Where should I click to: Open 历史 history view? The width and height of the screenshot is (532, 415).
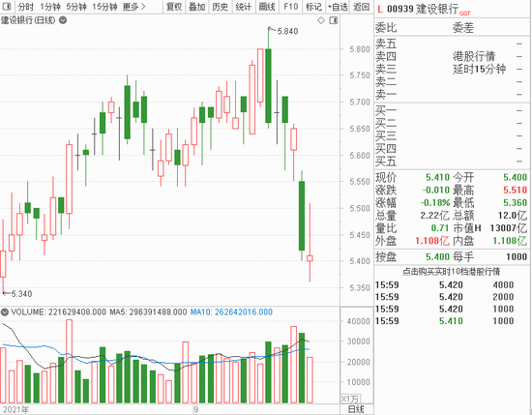click(220, 7)
